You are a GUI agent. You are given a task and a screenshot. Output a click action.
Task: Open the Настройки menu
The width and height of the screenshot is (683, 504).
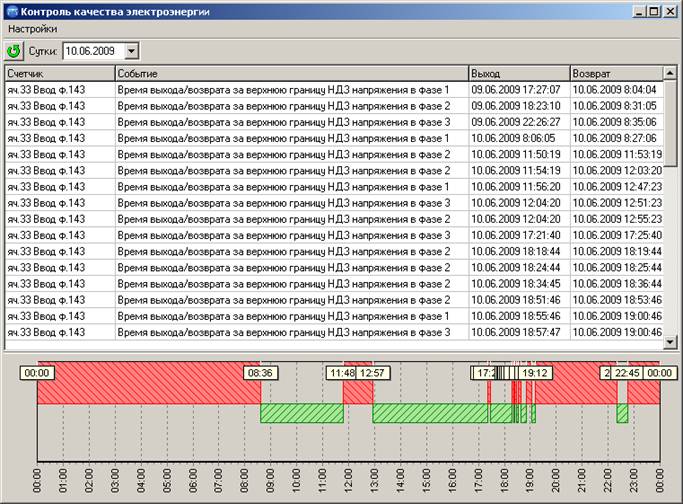(x=33, y=29)
